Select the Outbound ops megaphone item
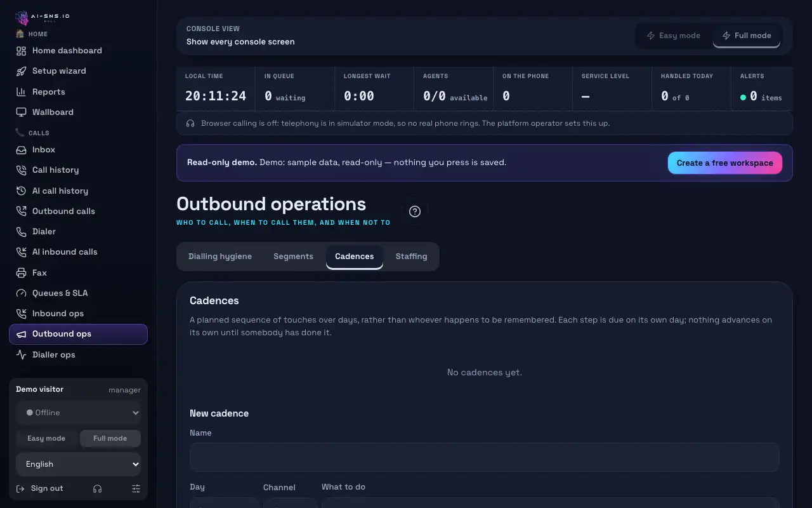 78,334
